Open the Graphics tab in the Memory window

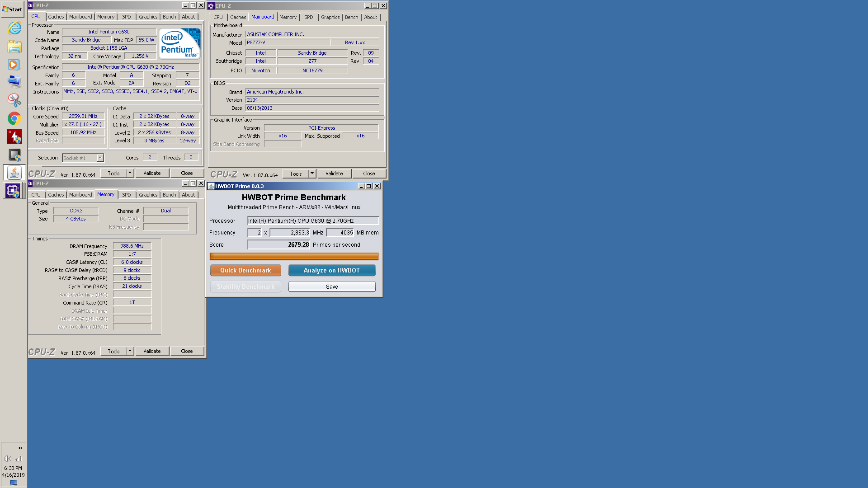pyautogui.click(x=148, y=195)
